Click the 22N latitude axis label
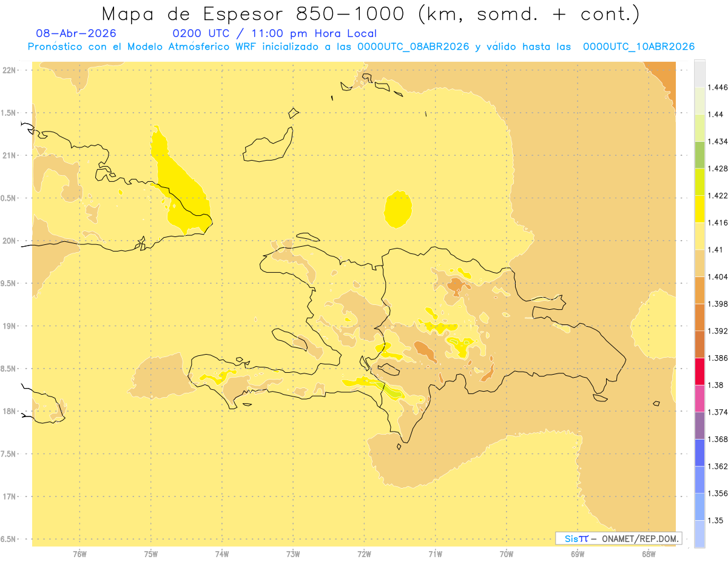 (x=10, y=70)
